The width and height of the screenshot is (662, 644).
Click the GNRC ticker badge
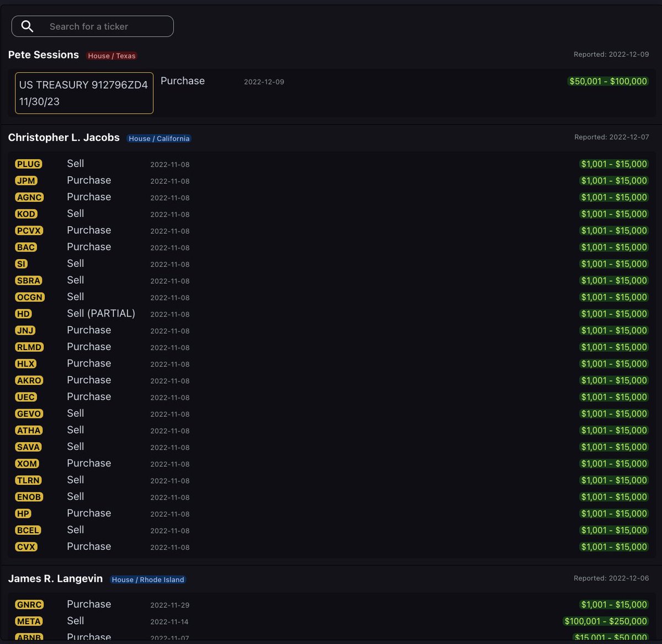[x=29, y=605]
